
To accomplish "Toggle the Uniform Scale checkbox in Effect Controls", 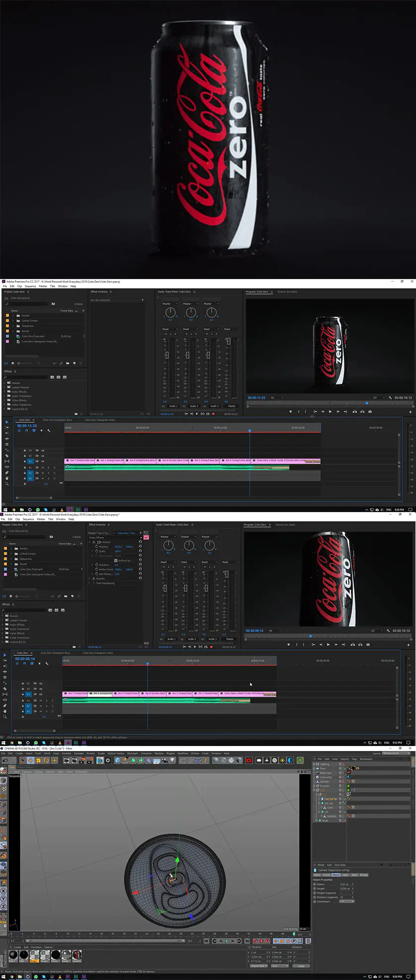I will coord(116,561).
